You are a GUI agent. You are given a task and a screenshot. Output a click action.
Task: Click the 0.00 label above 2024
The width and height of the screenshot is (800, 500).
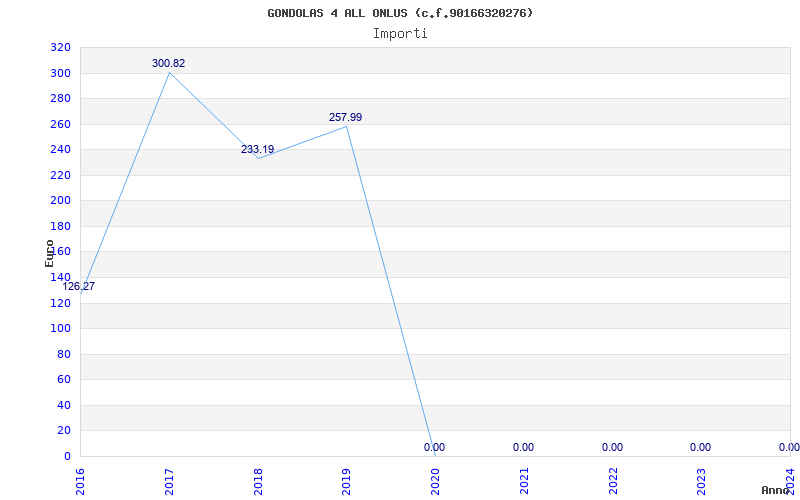coord(789,447)
